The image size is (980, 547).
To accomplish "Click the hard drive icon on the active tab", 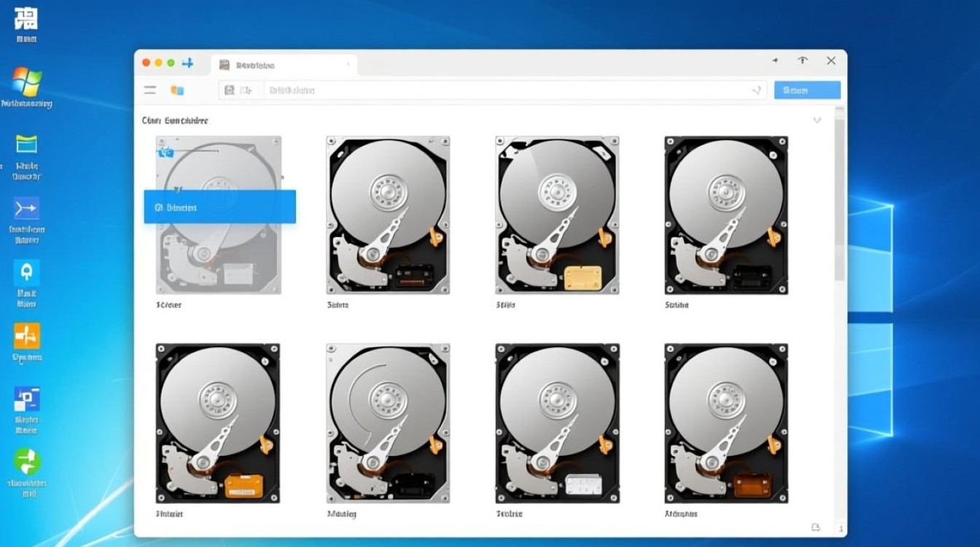I will pyautogui.click(x=224, y=65).
